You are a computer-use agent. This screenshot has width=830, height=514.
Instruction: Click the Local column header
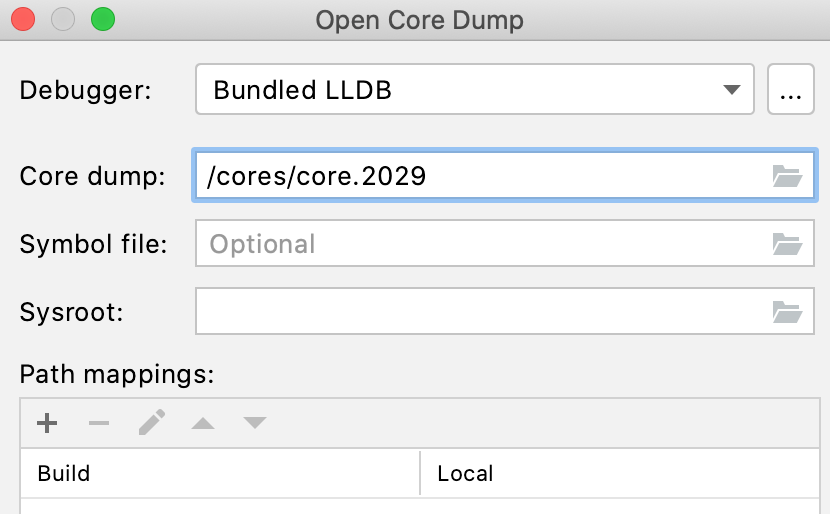(620, 473)
